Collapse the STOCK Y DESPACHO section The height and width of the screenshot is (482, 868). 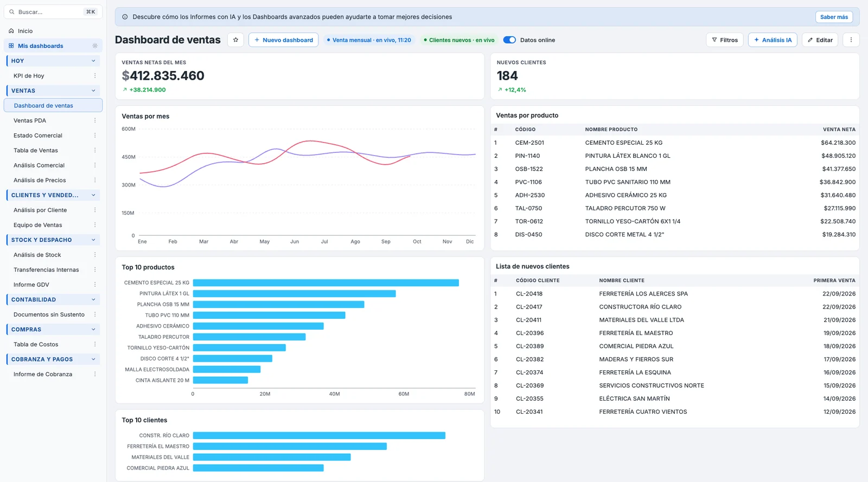[93, 240]
